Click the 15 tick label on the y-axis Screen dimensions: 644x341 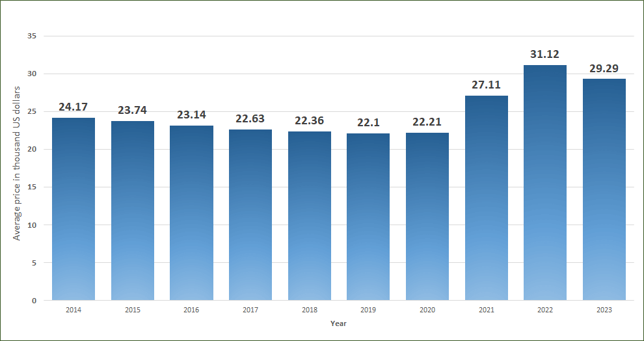(32, 187)
